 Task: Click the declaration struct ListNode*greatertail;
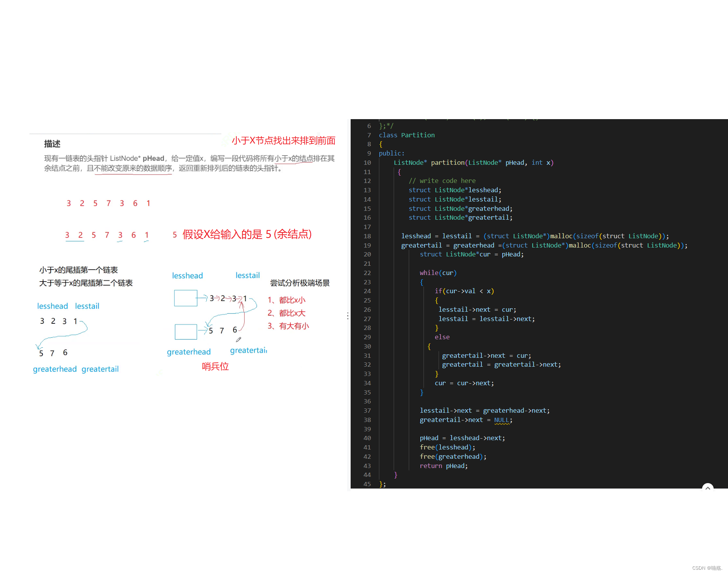(461, 217)
